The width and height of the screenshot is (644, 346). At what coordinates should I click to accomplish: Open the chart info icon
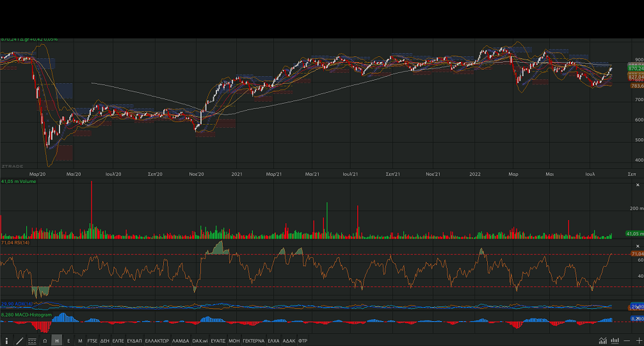[6, 341]
